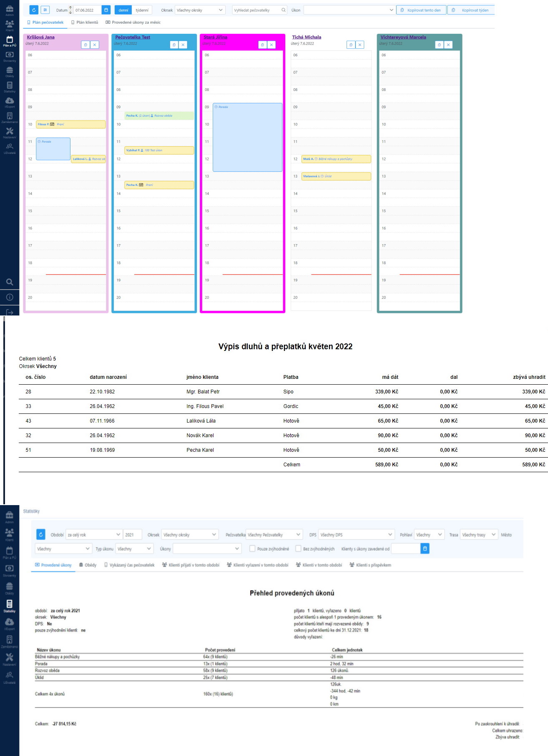Screen dimensions: 548x756
Task: Open the Trasa 'Všechny trasy' dropdown
Action: pyautogui.click(x=479, y=535)
